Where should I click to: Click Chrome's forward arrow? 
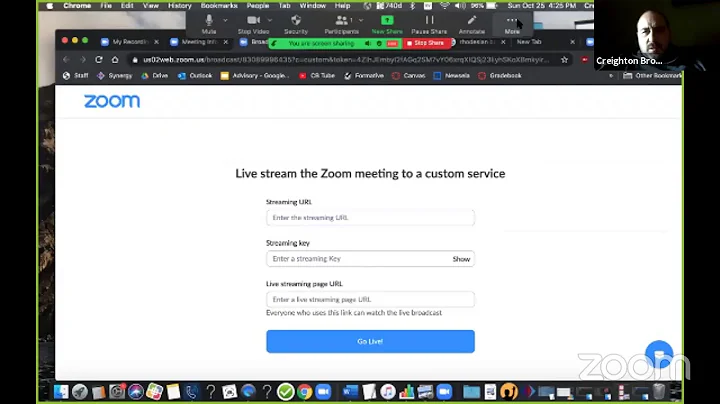[x=83, y=60]
